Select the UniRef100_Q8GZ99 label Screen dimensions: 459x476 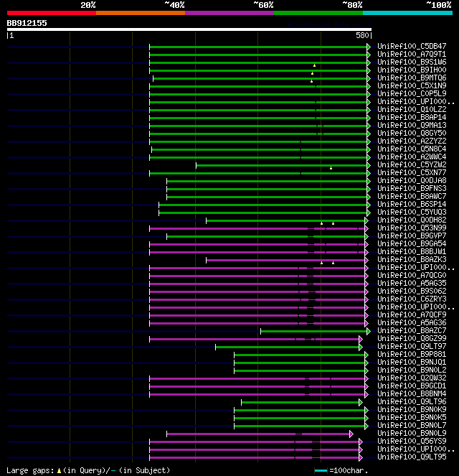pos(412,338)
